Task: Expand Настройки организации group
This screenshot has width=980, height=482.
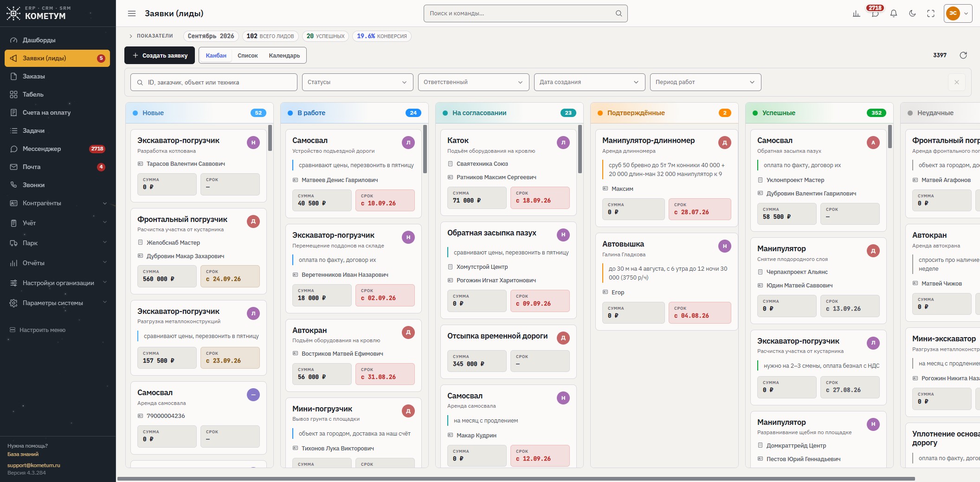Action: (58, 283)
